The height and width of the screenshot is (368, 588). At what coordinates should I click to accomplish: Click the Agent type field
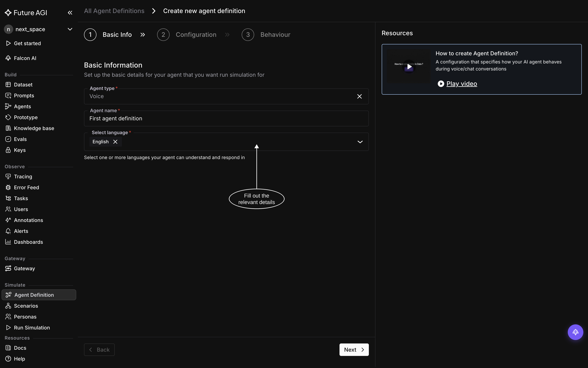(226, 96)
